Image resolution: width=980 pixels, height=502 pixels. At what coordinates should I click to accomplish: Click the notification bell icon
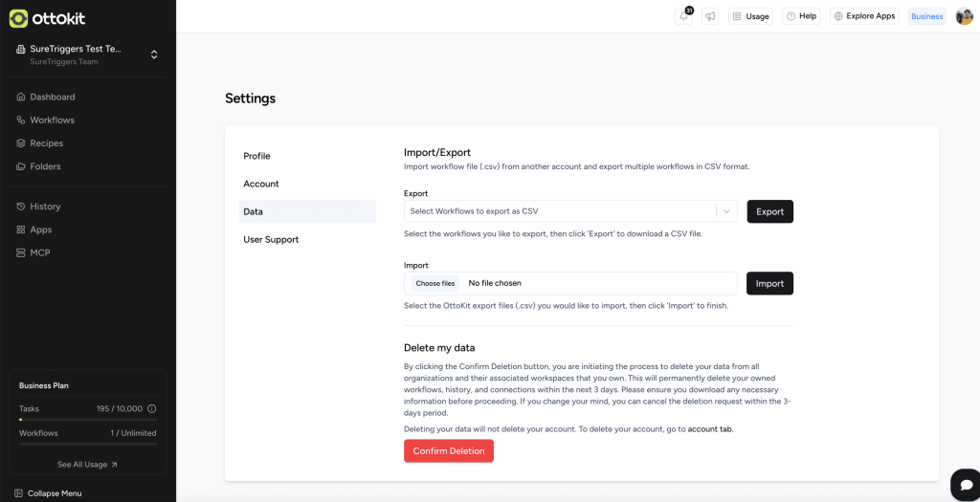pyautogui.click(x=684, y=16)
